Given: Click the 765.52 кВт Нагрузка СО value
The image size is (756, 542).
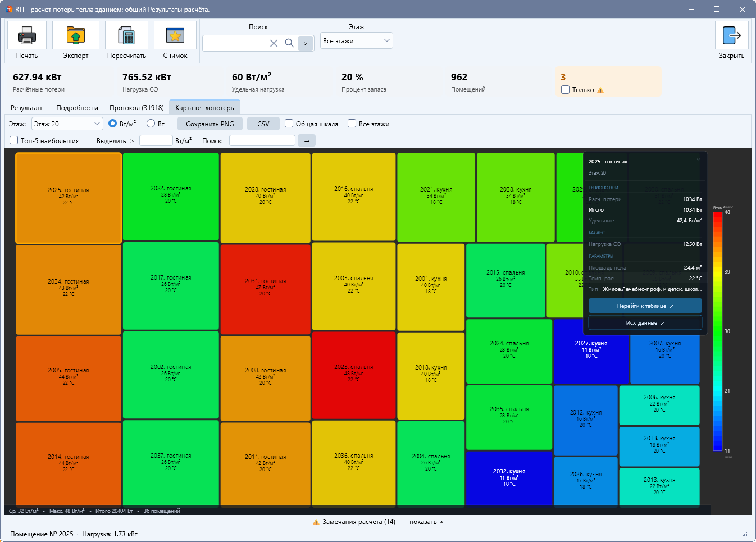Looking at the screenshot, I should click(x=147, y=77).
